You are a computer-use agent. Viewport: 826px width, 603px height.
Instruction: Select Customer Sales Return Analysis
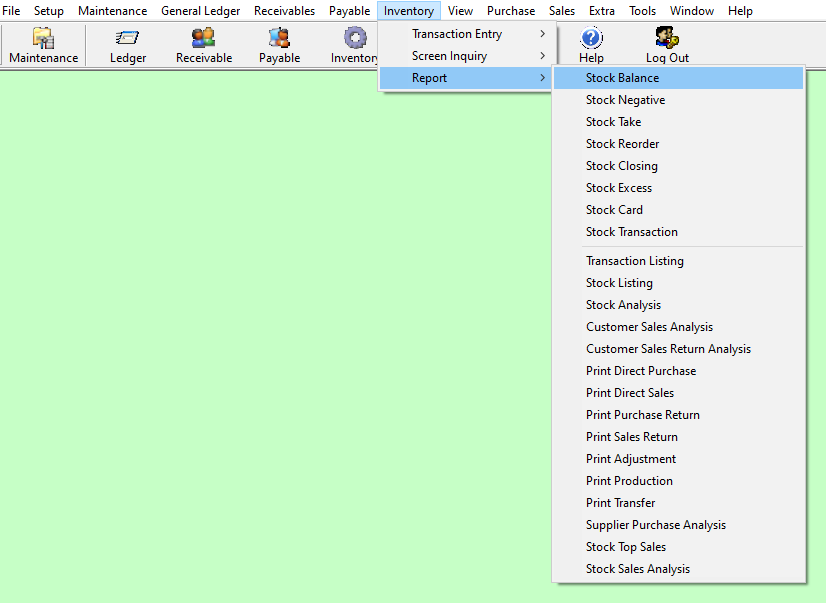(678, 349)
